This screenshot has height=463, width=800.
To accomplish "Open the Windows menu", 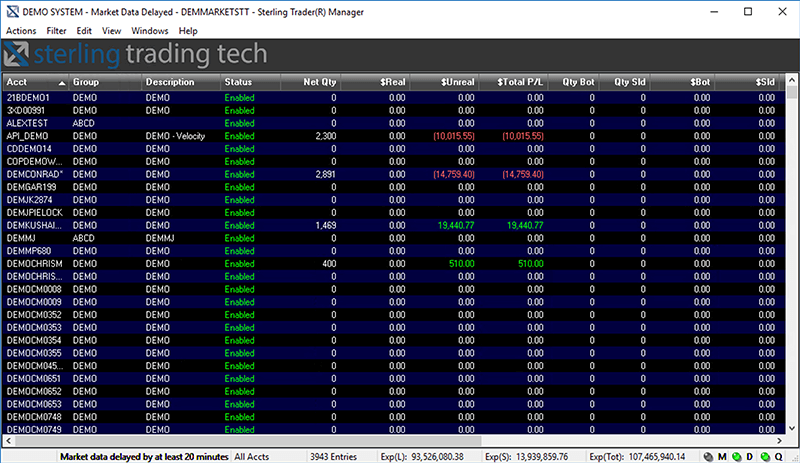I will (x=149, y=31).
